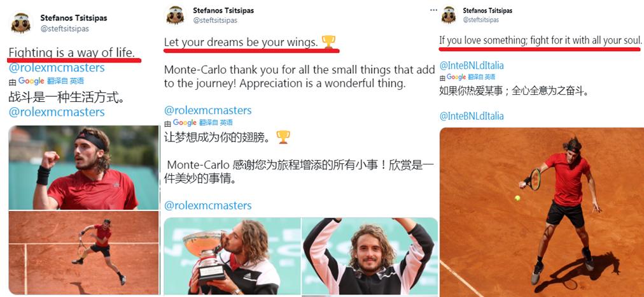
Task: Click the translated-from label in the right tweet
Action: (482, 77)
